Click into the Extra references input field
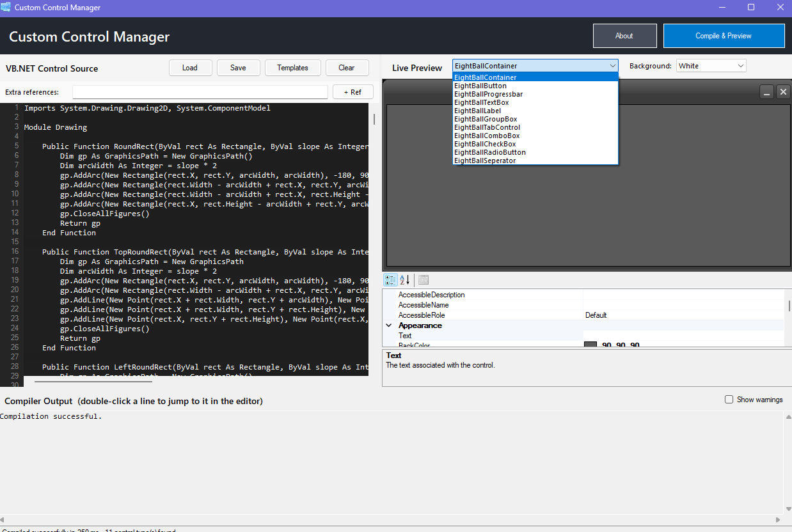The image size is (792, 532). [x=200, y=92]
